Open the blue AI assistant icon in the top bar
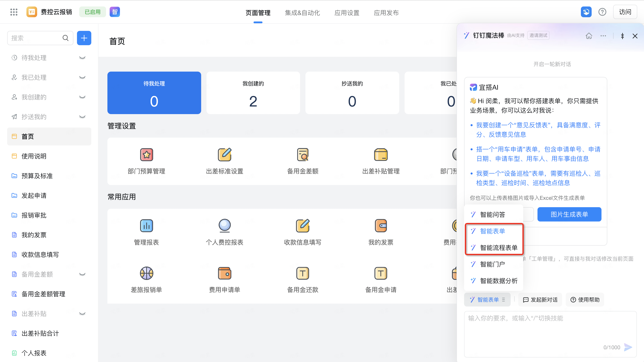This screenshot has height=362, width=644. click(586, 12)
